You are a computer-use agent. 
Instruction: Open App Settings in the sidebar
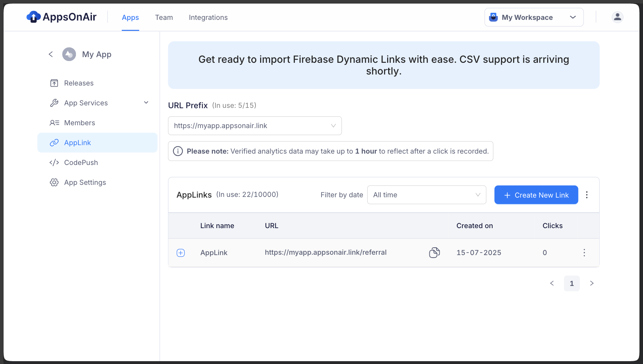pos(97,182)
